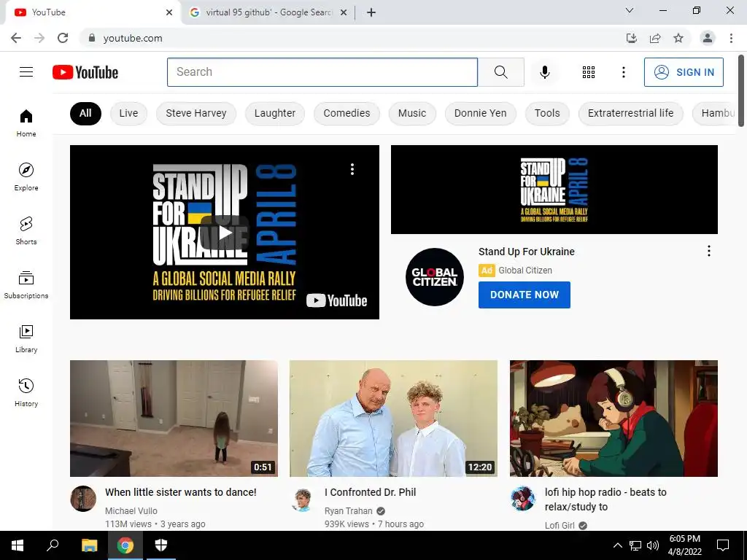Image resolution: width=747 pixels, height=560 pixels.
Task: Open Stand Up For Ukraine banner image
Action: (x=554, y=190)
